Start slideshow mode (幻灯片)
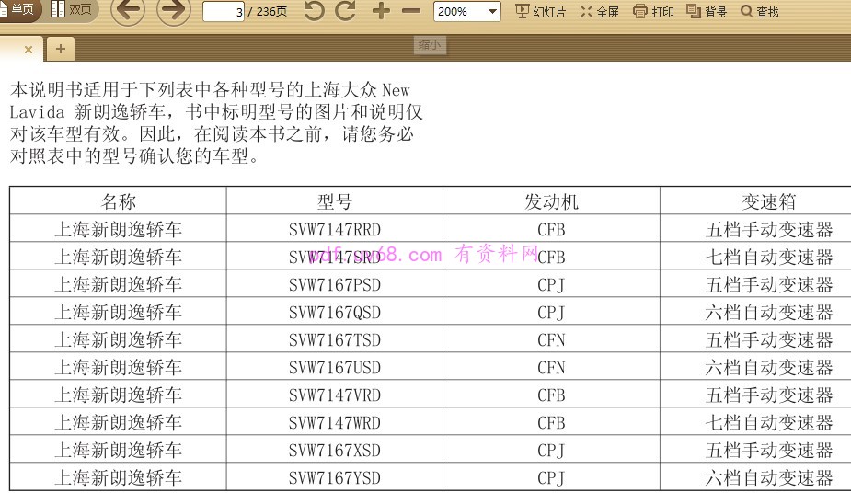 coord(541,12)
